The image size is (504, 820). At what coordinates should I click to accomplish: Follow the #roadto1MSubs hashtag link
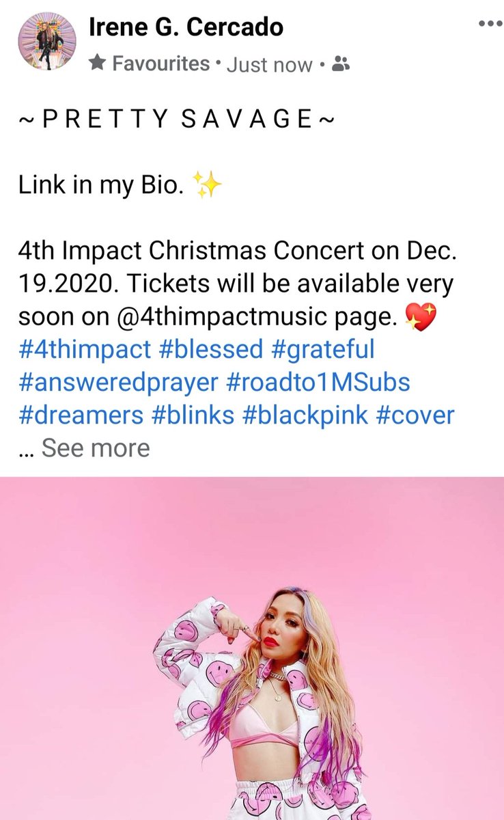click(x=319, y=382)
